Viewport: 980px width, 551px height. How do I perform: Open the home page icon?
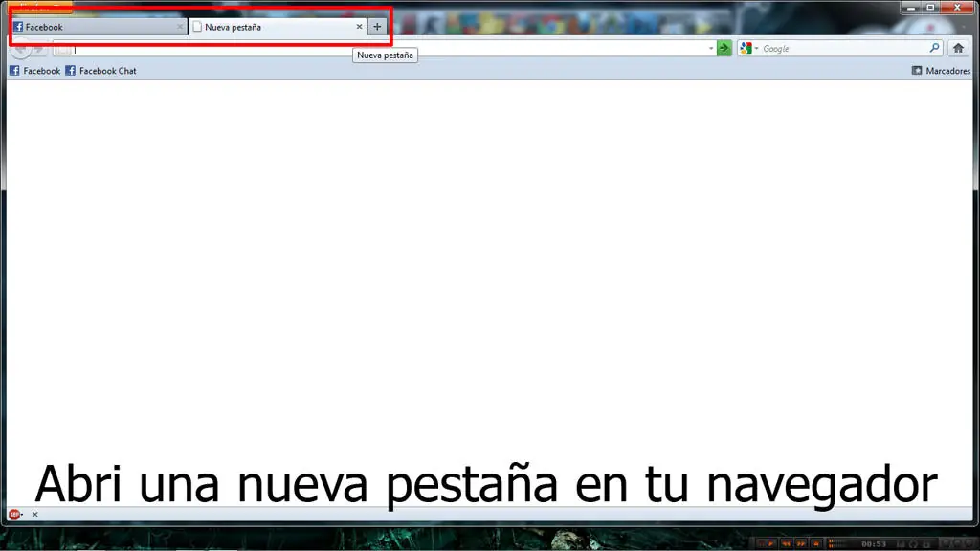958,48
